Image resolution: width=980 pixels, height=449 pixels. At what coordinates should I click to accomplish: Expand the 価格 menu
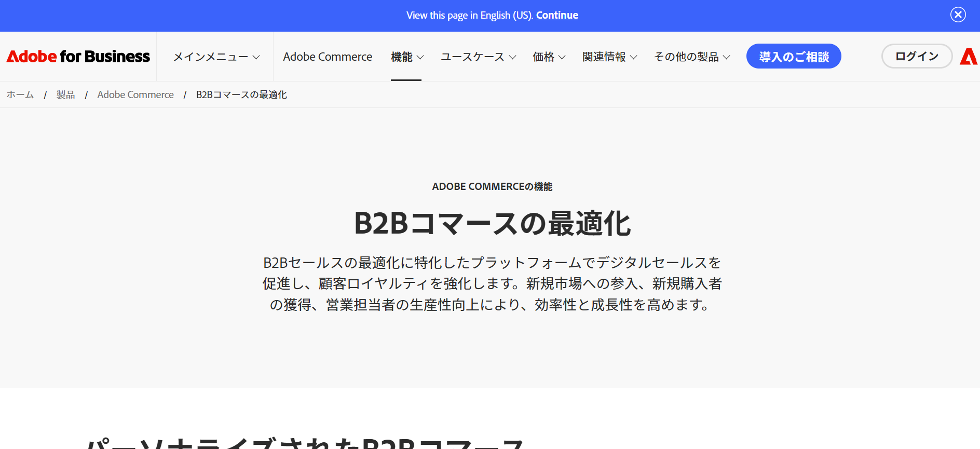[x=548, y=57]
